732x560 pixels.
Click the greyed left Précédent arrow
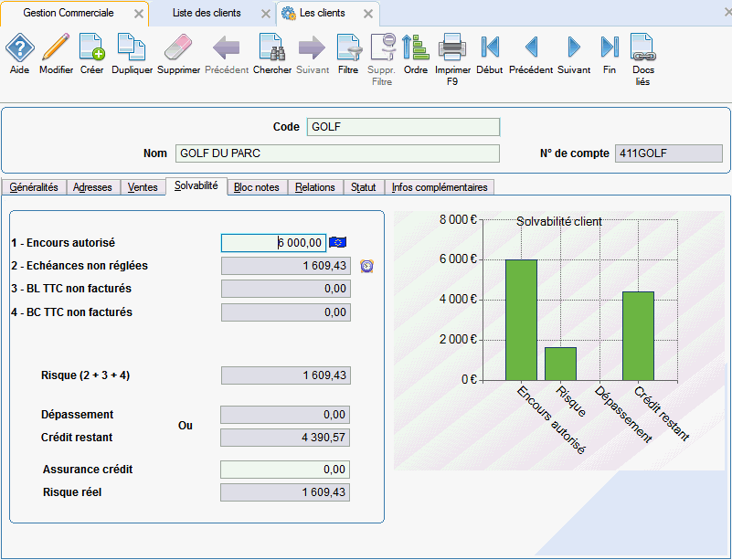[x=227, y=48]
